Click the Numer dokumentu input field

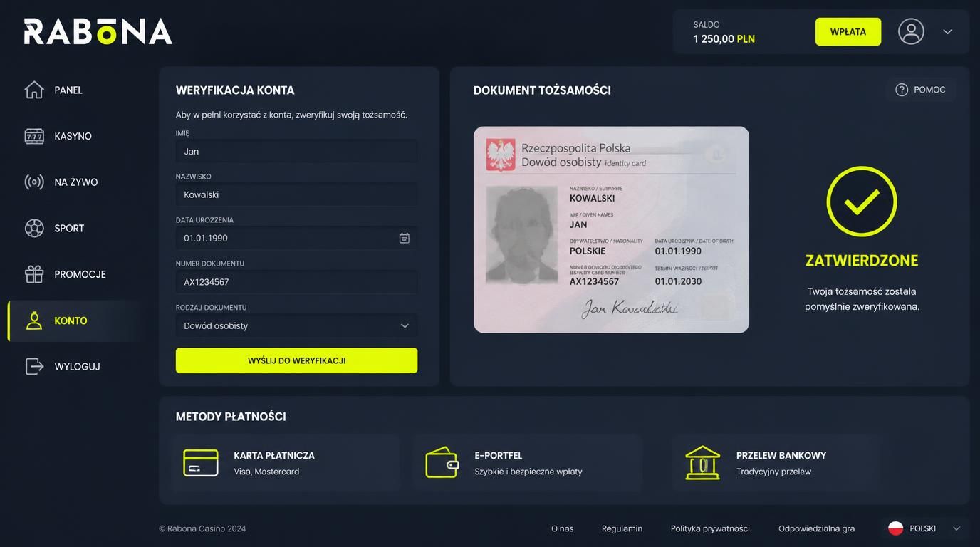[296, 282]
